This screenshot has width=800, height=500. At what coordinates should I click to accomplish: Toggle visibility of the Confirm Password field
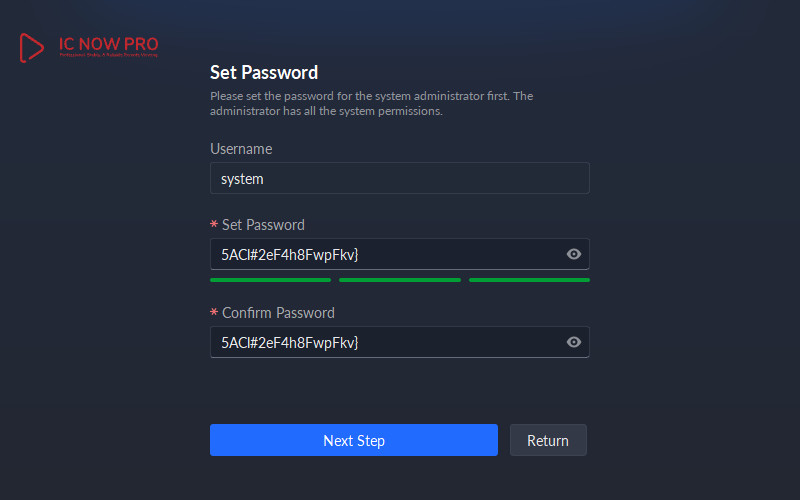click(x=574, y=342)
